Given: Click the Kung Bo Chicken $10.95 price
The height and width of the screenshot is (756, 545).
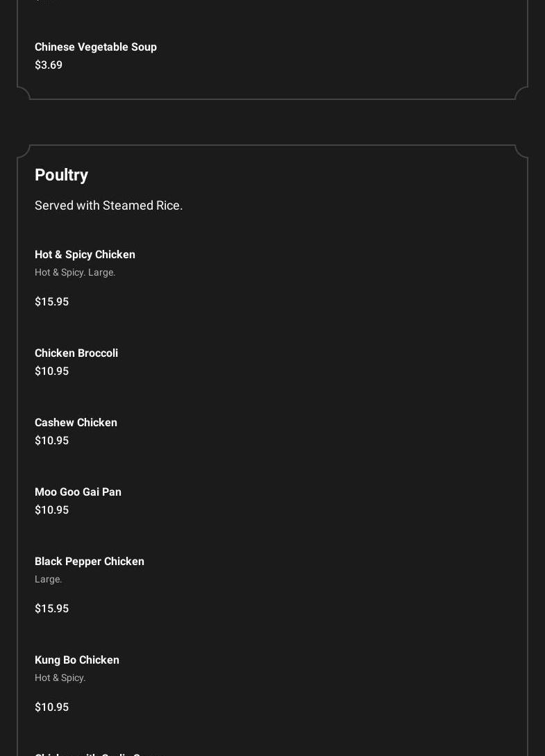Looking at the screenshot, I should [51, 707].
